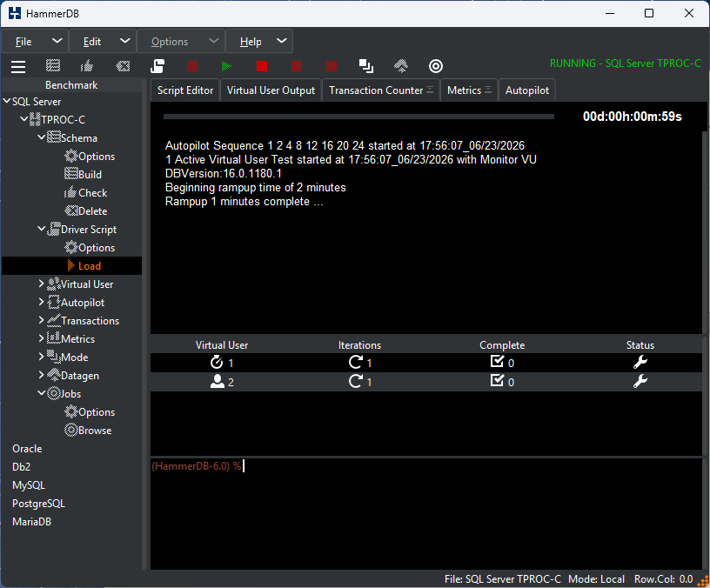Click the wrench status icon for Virtual User 2
The image size is (710, 588).
(x=640, y=381)
